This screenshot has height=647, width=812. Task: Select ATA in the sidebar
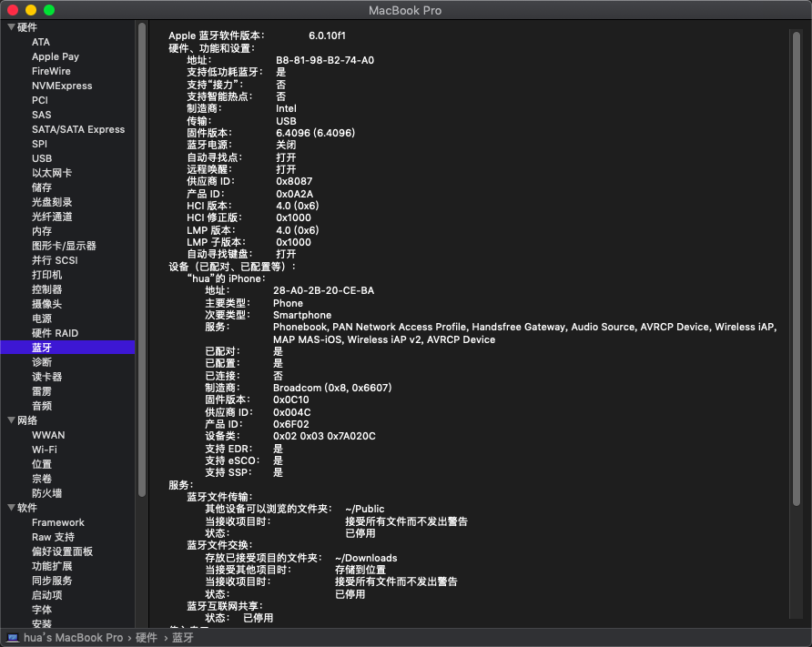(41, 42)
